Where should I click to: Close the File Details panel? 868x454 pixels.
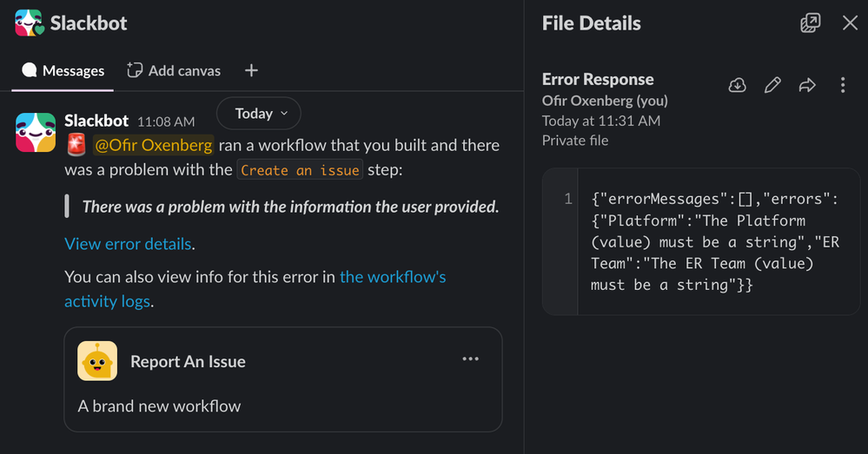[850, 23]
